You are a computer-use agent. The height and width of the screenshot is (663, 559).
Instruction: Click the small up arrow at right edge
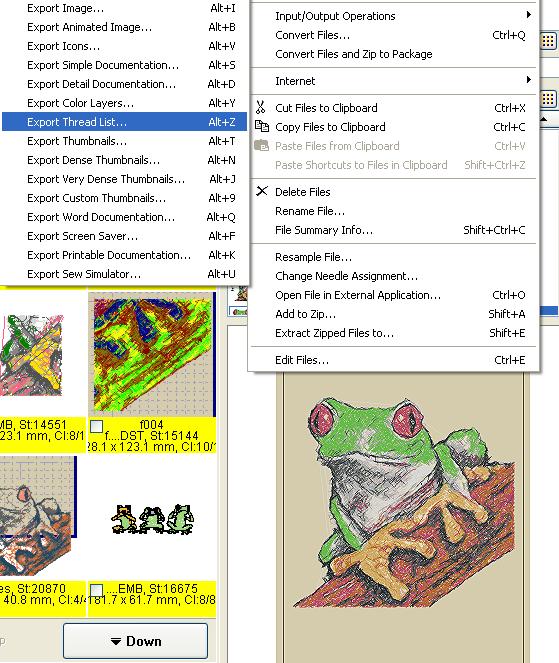(x=544, y=119)
